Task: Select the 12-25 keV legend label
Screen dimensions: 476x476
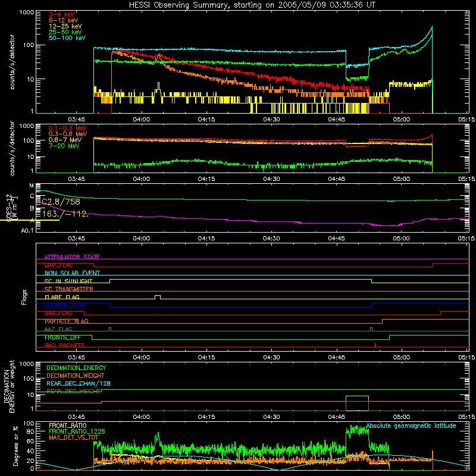Action: [65, 26]
